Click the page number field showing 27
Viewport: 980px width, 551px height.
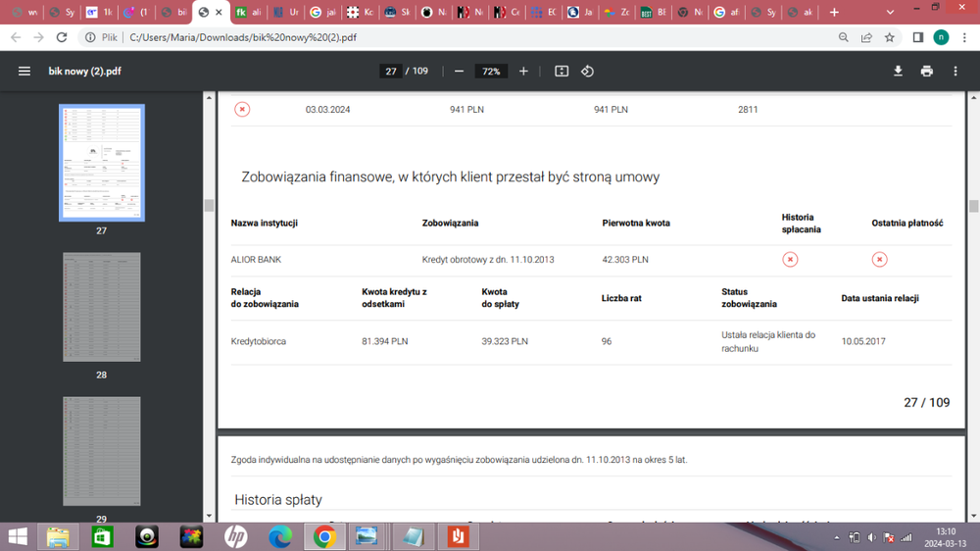click(391, 72)
